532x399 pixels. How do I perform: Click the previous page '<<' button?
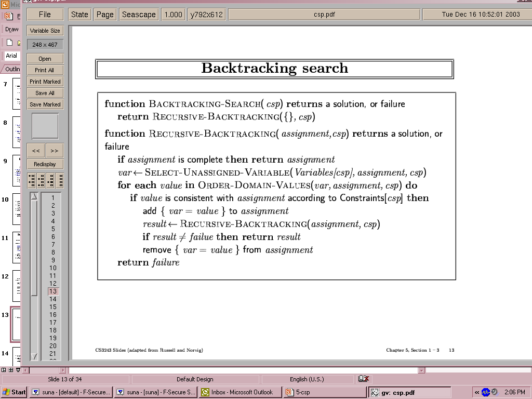[36, 151]
